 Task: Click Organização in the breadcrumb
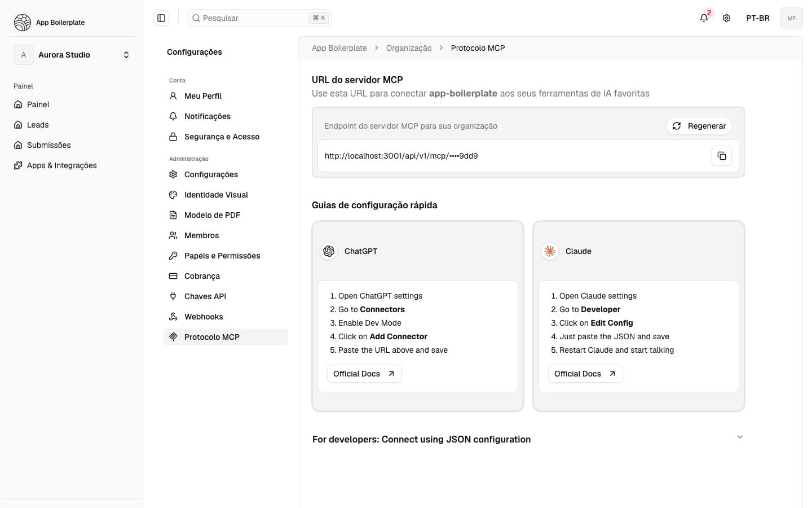409,48
